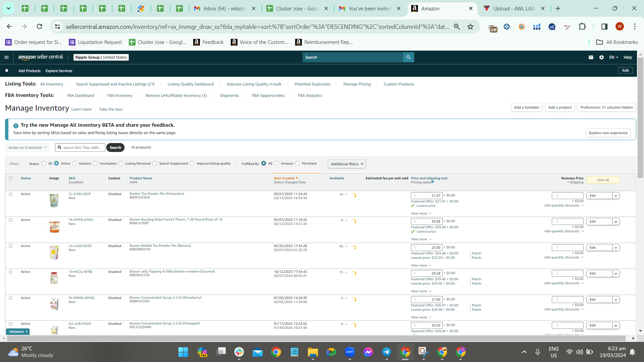Sort by the Date Created column header
This screenshot has height=362, width=644.
tap(286, 178)
